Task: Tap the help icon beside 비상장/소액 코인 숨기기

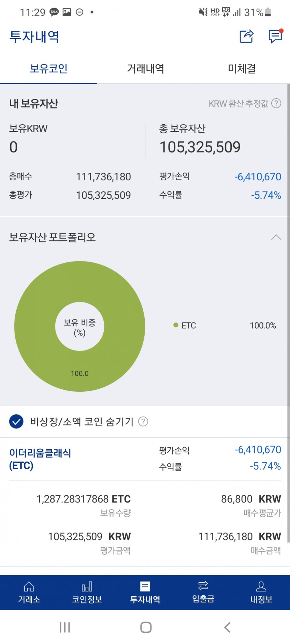Action: (143, 422)
